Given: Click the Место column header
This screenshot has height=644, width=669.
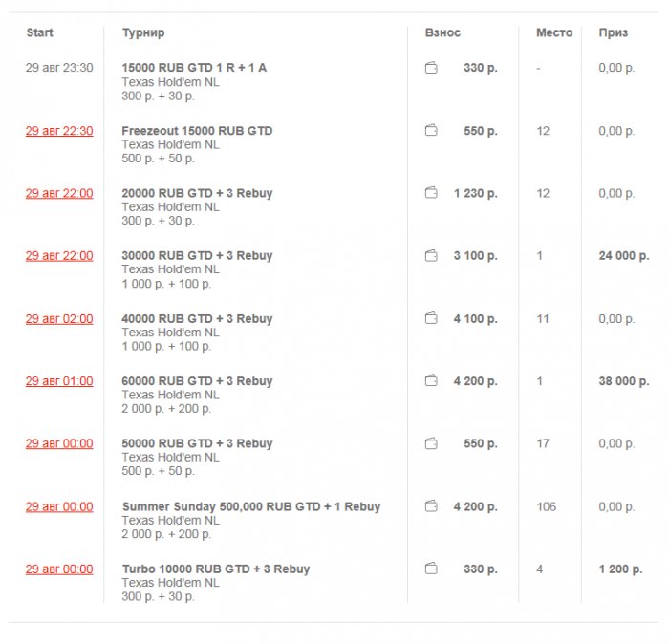Looking at the screenshot, I should click(554, 32).
